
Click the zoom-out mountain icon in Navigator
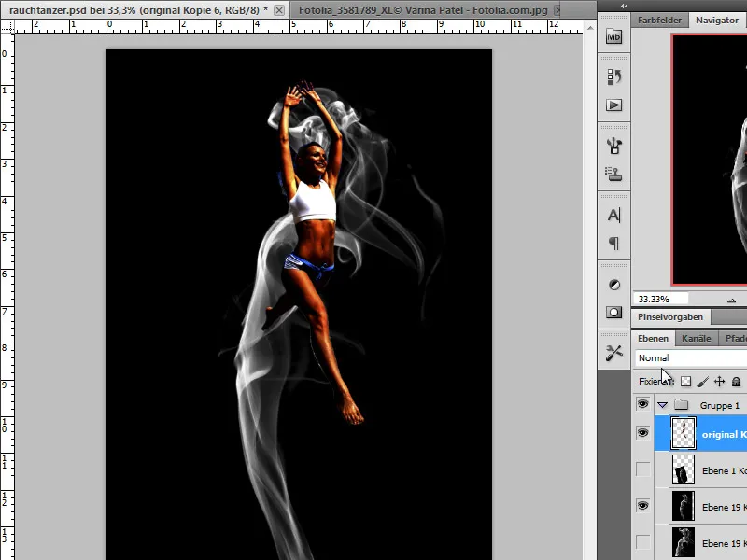tap(732, 300)
